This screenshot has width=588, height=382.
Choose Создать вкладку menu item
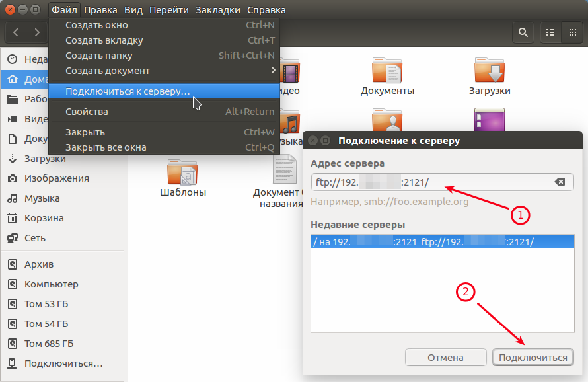[165, 40]
